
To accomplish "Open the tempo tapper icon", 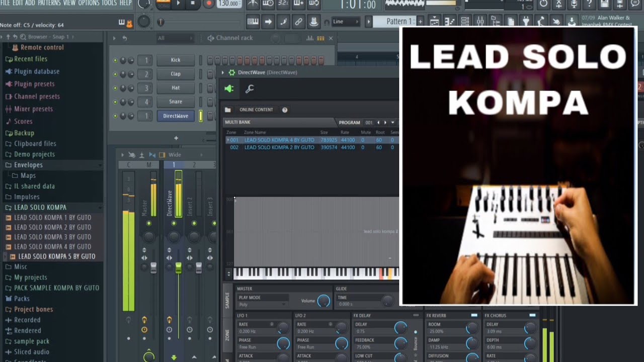I will (541, 22).
